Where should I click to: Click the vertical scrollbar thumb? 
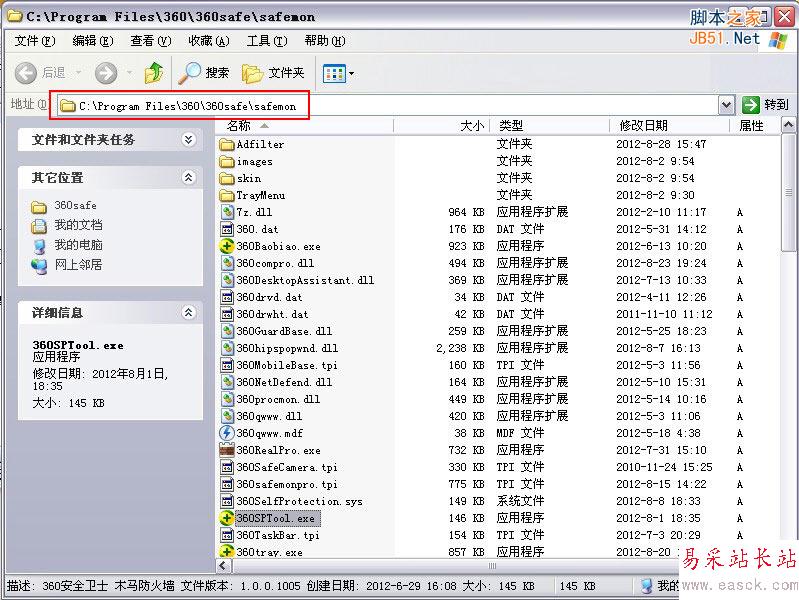(x=788, y=193)
